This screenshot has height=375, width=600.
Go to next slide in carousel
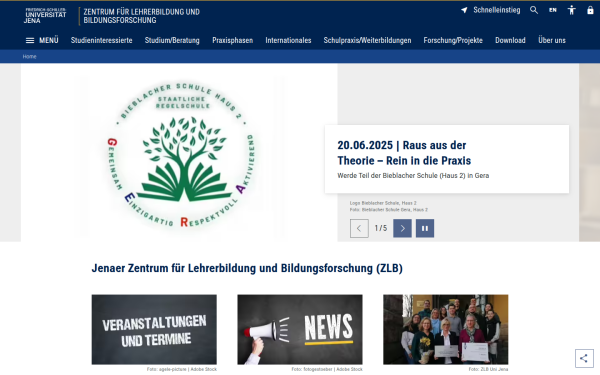[402, 228]
